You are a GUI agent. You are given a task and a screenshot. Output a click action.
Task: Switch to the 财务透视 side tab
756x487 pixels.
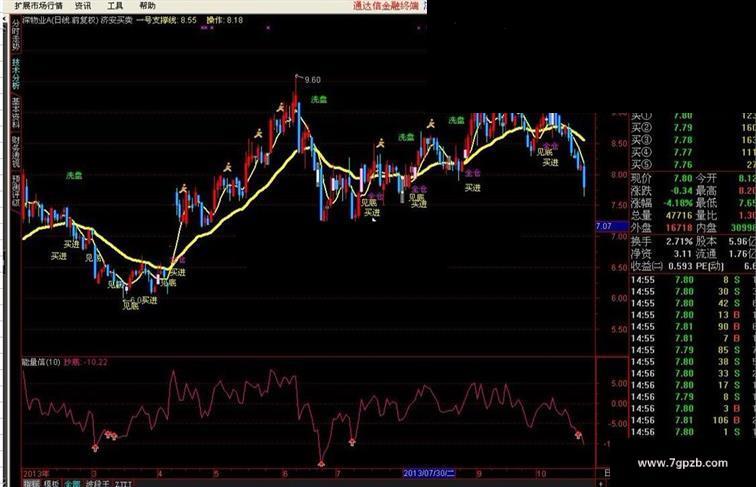coord(15,152)
